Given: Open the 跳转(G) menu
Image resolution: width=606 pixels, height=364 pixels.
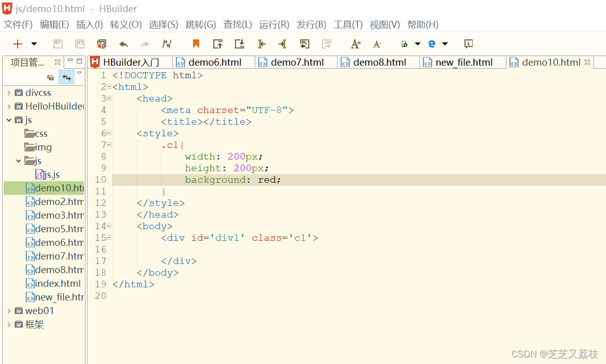Looking at the screenshot, I should [x=201, y=25].
